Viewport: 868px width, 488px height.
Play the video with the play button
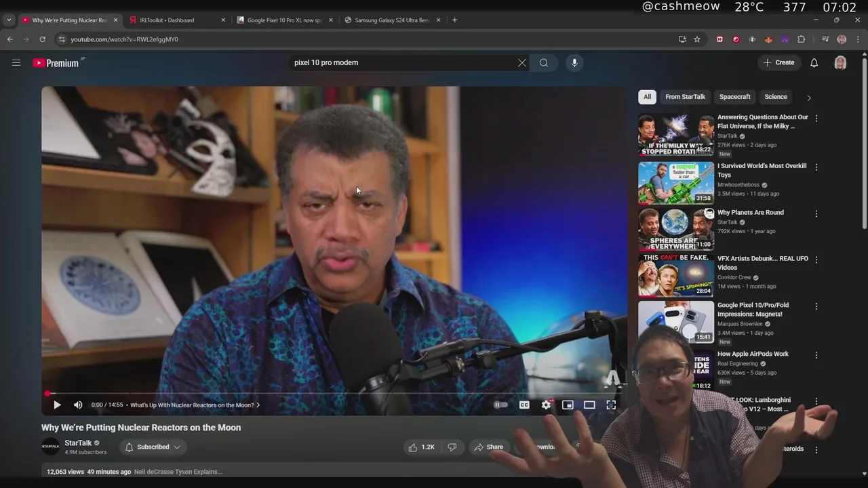tap(57, 405)
